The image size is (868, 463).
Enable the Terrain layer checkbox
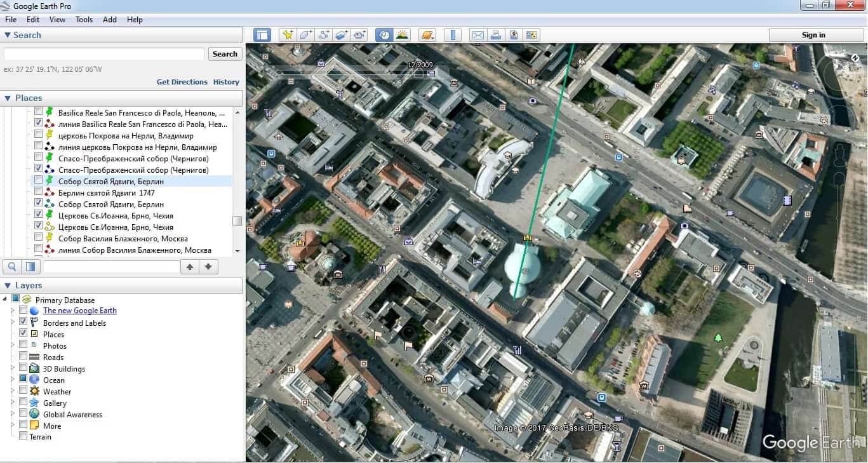click(x=23, y=436)
